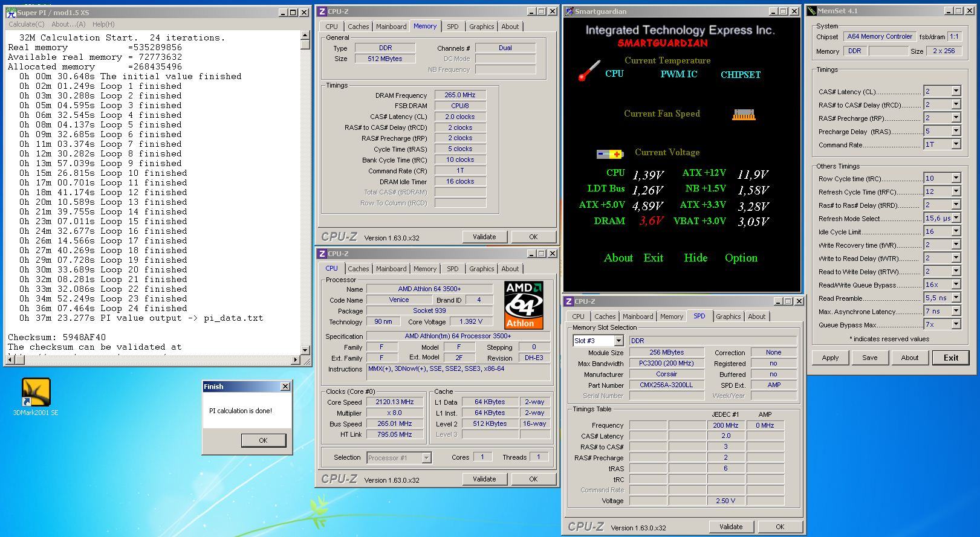Image resolution: width=980 pixels, height=537 pixels.
Task: Open the CAS# Latency (CL) dropdown in MemSet
Action: click(x=956, y=91)
